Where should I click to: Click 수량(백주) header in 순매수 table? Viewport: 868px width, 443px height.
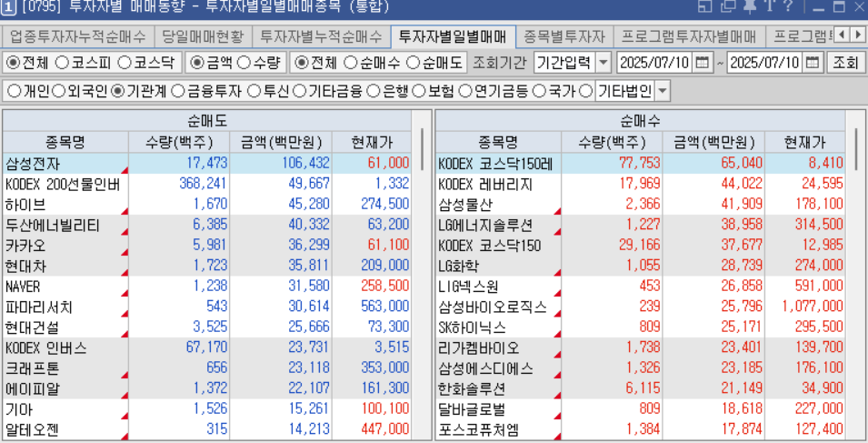(612, 142)
